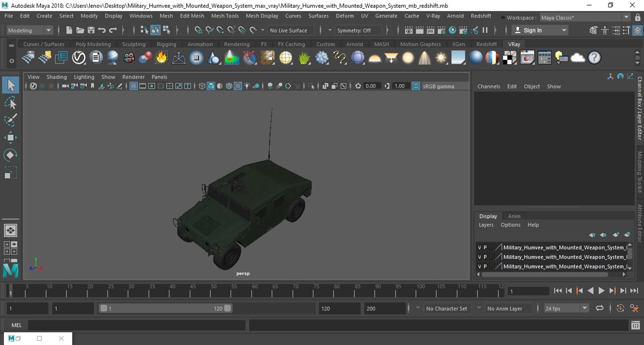Screen dimensions: 644x345
Task: Click the V-Ray cloud shelf icon
Action: point(578,58)
